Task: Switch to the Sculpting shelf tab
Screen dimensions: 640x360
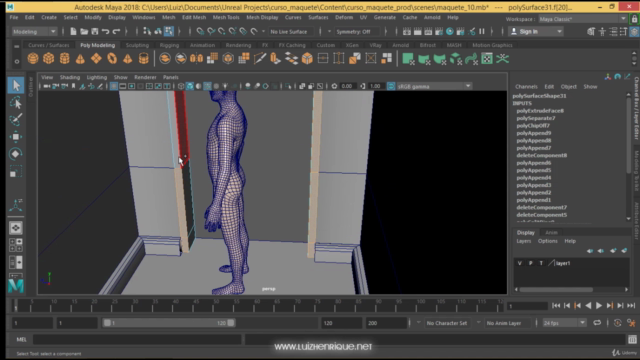Action: pos(137,45)
